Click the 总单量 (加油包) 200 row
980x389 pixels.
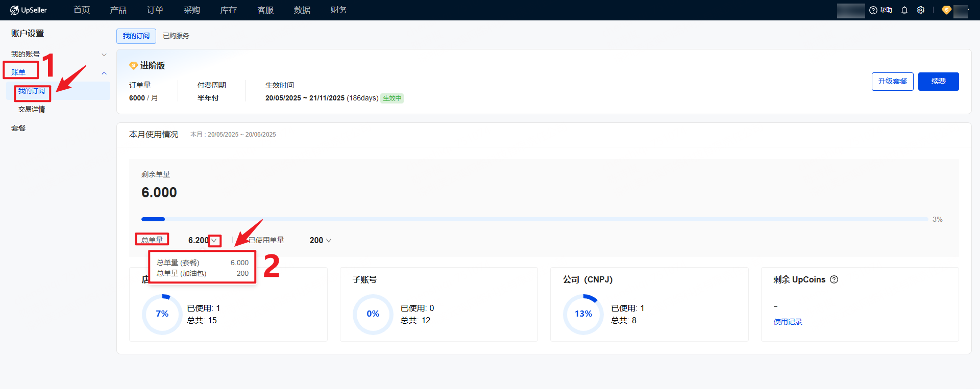203,273
